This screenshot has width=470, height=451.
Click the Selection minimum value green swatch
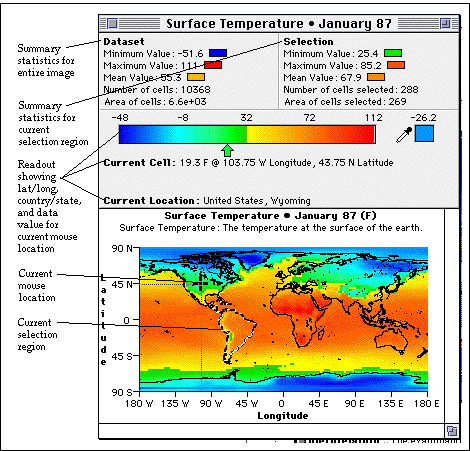[393, 53]
